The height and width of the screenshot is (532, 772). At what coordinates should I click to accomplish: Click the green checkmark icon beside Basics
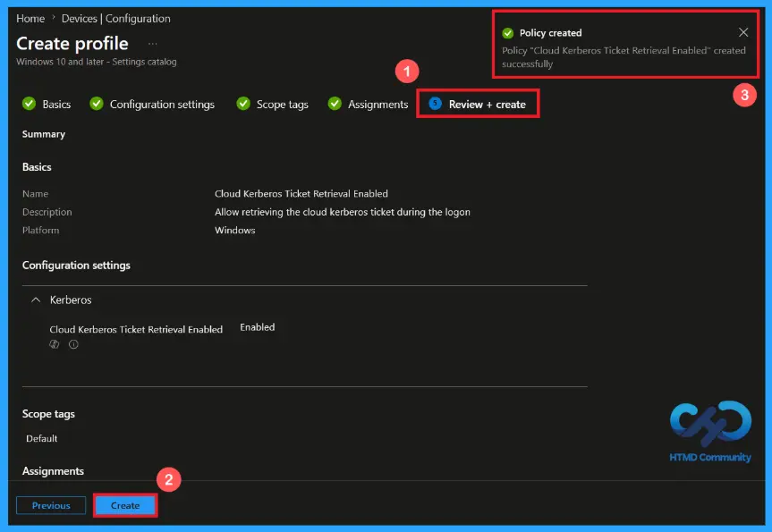tap(29, 104)
